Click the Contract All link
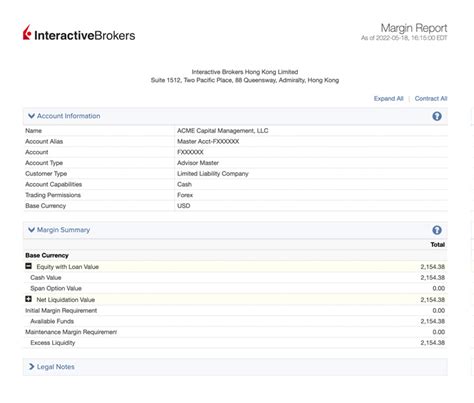 pos(431,99)
